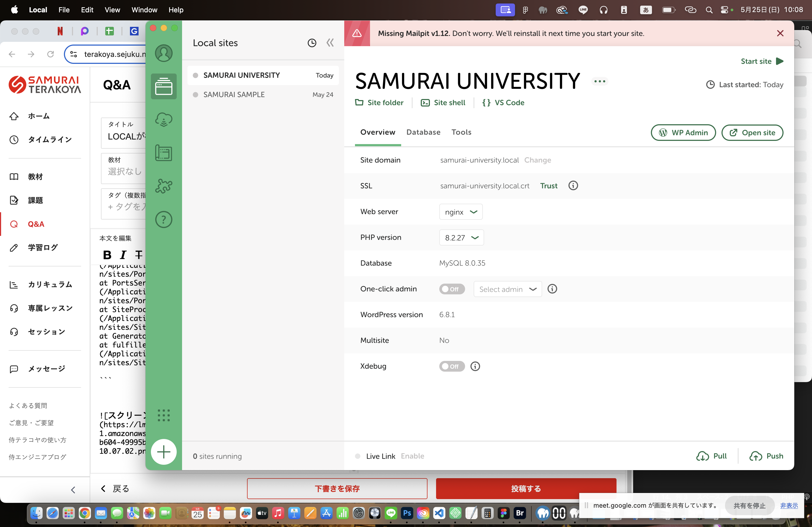Screen dimensions: 812x527
Task: Switch to the Tools tab
Action: coord(461,132)
